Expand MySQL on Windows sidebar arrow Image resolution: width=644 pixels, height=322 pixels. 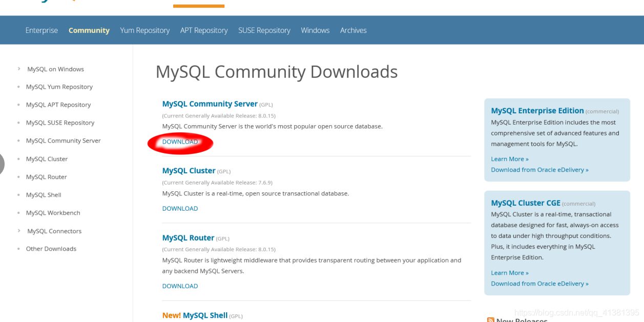[x=19, y=69]
